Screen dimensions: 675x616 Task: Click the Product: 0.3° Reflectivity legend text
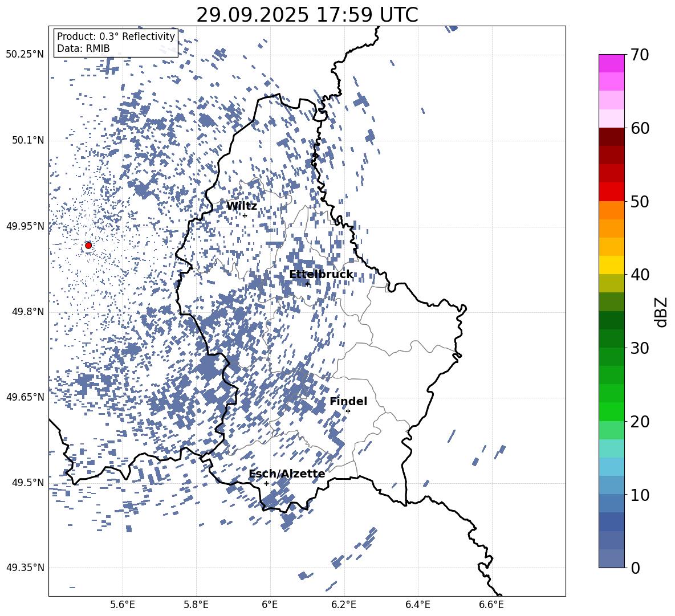pos(116,36)
